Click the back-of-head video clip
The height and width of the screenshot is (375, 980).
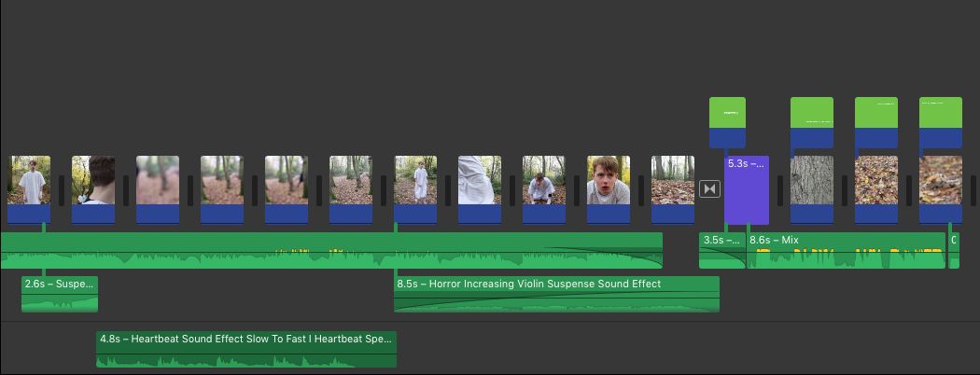93,189
